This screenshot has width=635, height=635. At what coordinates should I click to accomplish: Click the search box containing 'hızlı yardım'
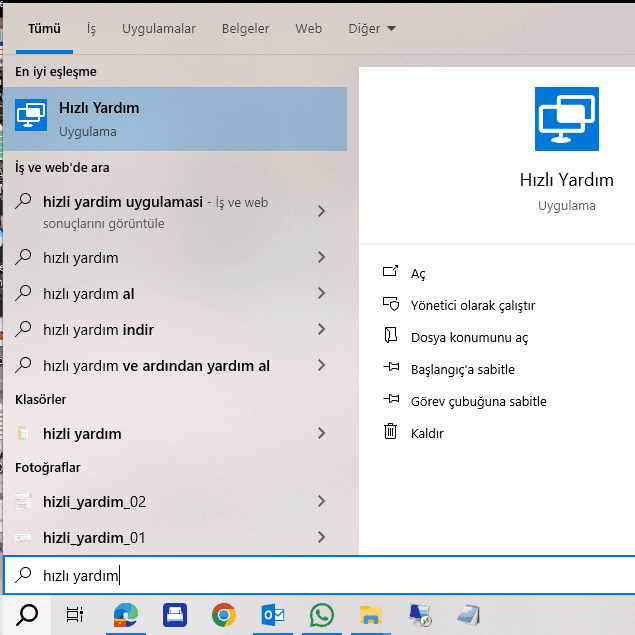[300, 575]
